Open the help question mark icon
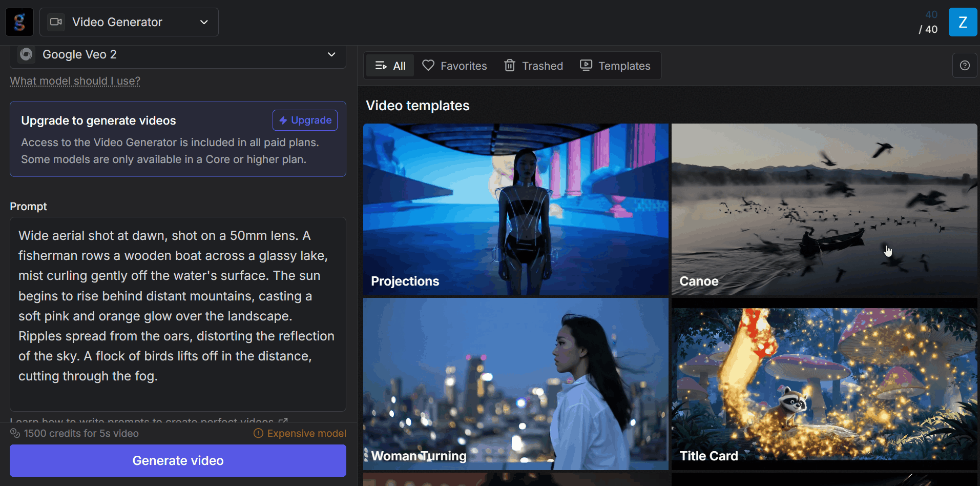This screenshot has height=486, width=980. 964,66
